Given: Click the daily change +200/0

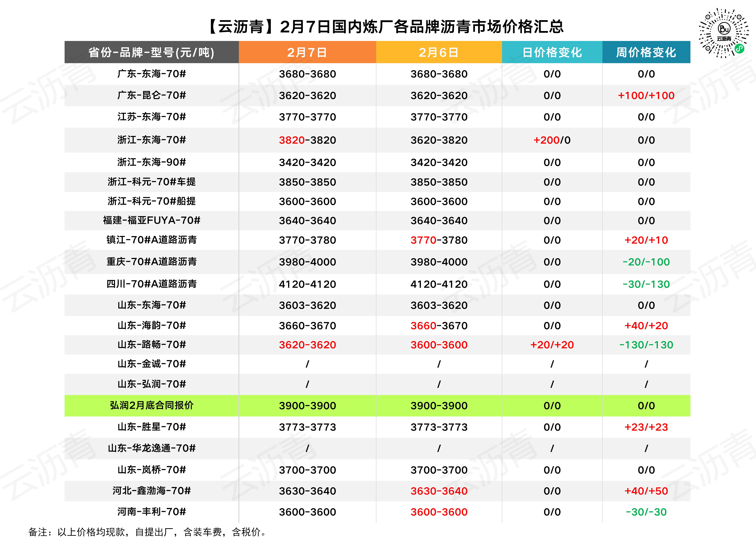Looking at the screenshot, I should point(552,140).
